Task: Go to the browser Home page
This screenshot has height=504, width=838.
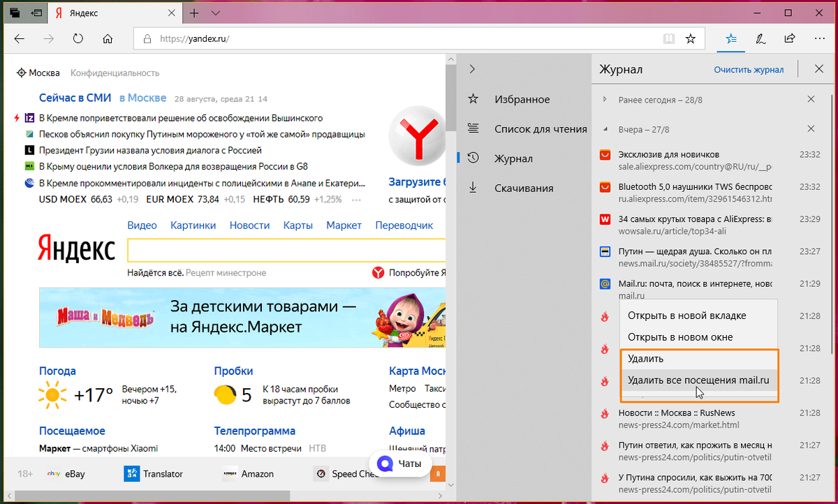Action: [x=108, y=38]
